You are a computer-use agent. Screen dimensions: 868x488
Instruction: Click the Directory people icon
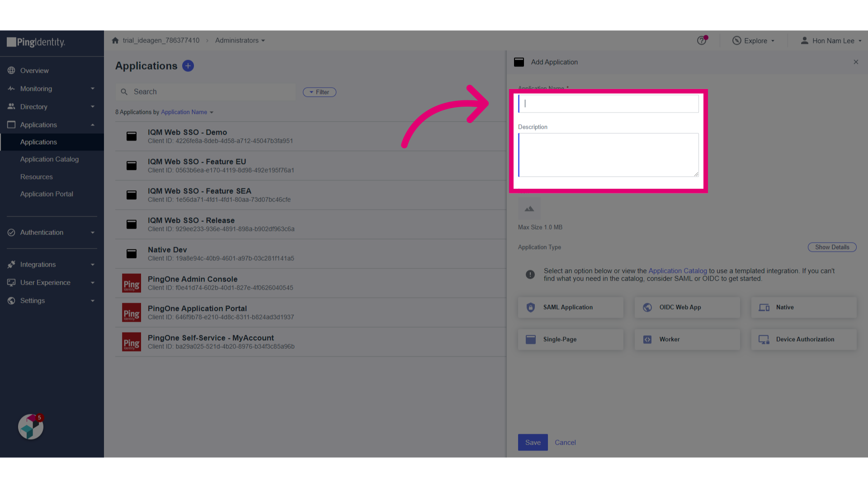click(x=11, y=107)
